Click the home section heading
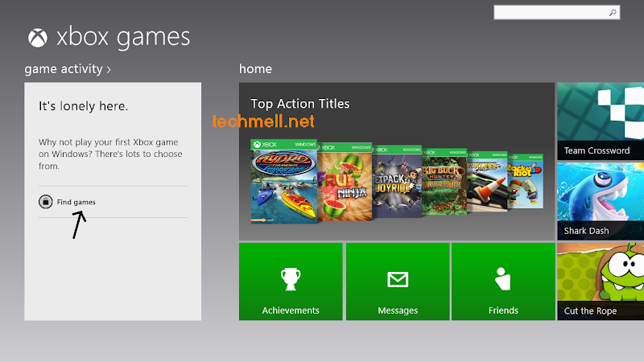 (255, 69)
